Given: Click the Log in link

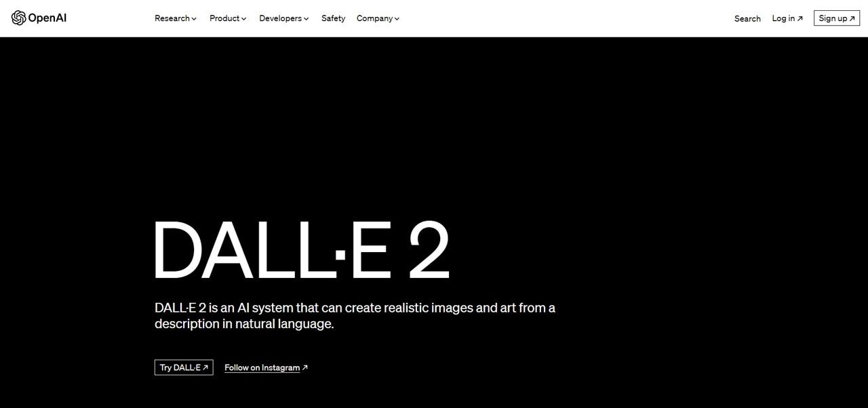Looking at the screenshot, I should (787, 18).
